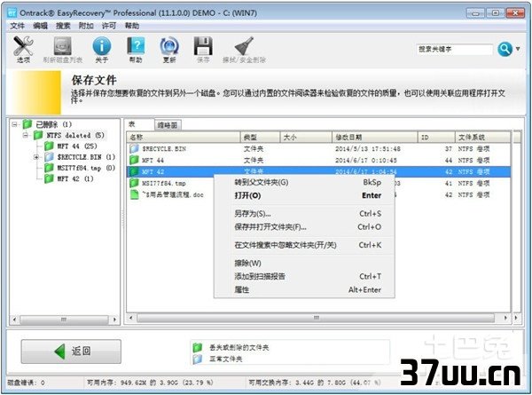Screen dimensions: 532x395
Task: Click the doc file icon in list
Action: point(135,194)
